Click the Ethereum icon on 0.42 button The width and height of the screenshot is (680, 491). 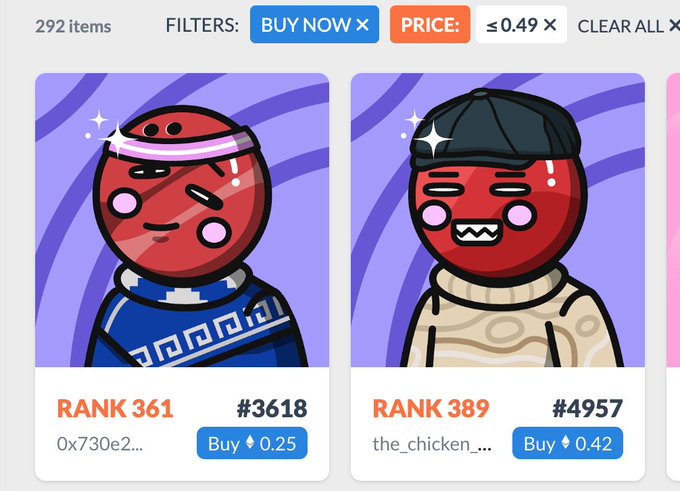[x=566, y=442]
